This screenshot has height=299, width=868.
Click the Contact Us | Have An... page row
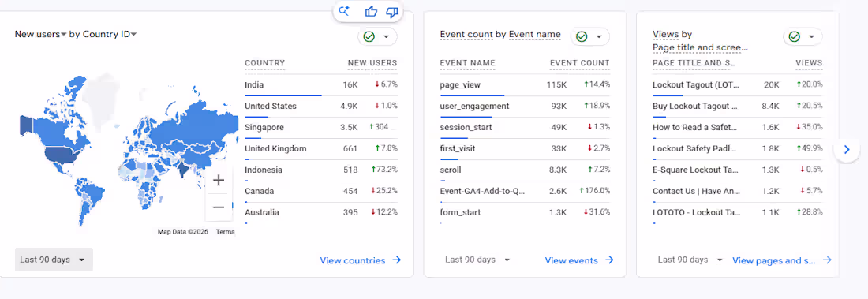(x=737, y=192)
